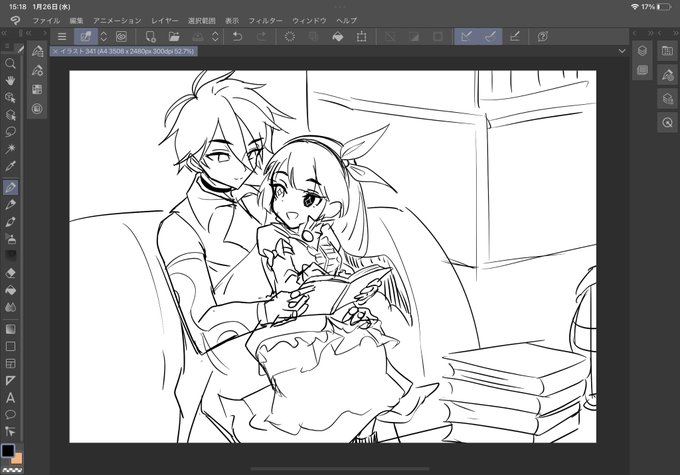Click the eye-shaped icon in command bar
The image size is (680, 475).
tap(121, 37)
